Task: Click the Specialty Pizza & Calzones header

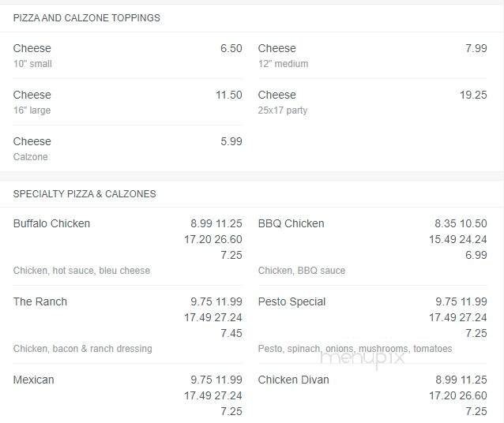Action: coord(85,194)
